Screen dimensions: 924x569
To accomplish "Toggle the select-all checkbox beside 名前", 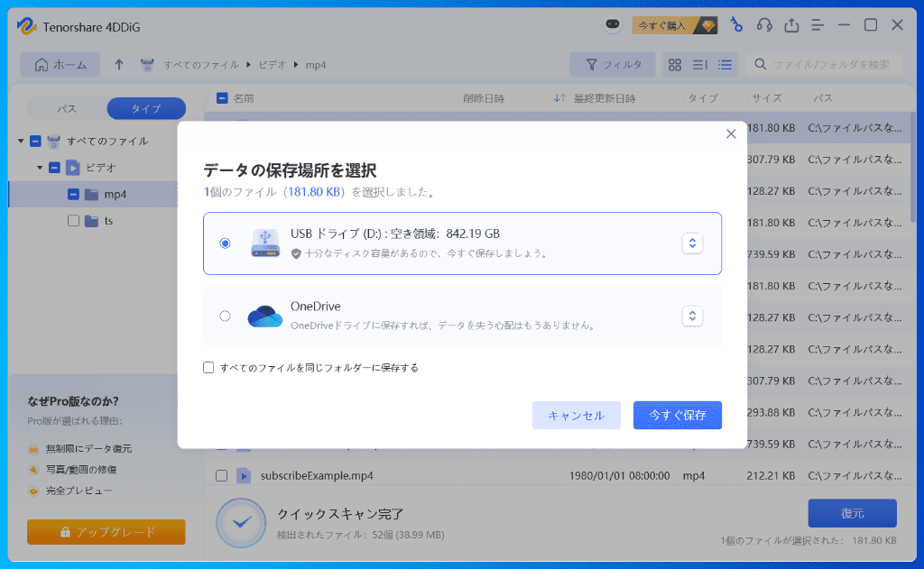I will (x=222, y=97).
